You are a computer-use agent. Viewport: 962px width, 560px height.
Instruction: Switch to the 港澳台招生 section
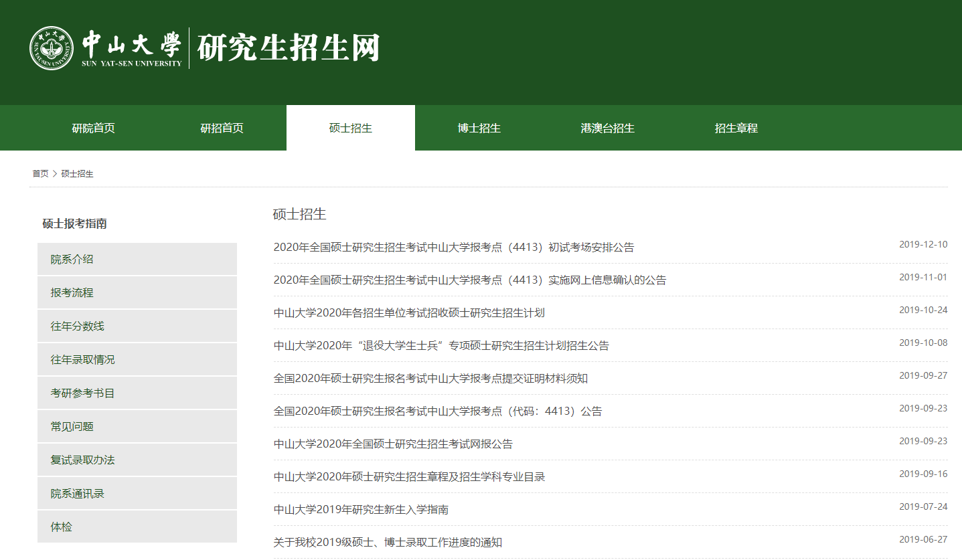point(608,128)
